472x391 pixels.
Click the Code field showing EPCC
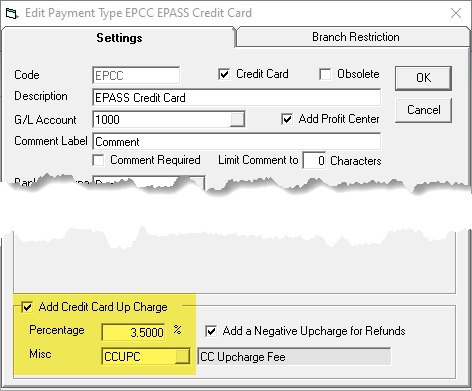point(136,75)
